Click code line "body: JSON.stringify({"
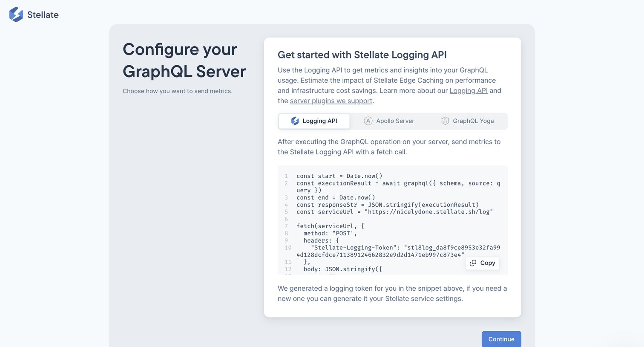This screenshot has width=644, height=347. (x=343, y=269)
